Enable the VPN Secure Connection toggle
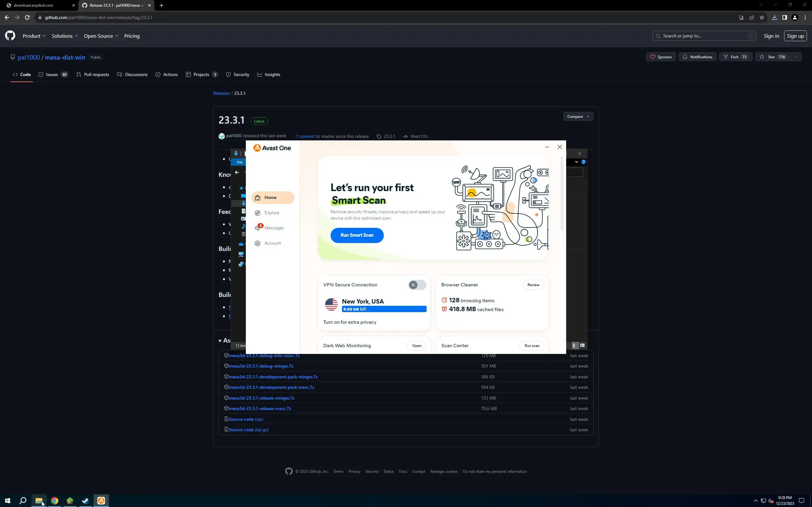The image size is (812, 507). coord(417,285)
